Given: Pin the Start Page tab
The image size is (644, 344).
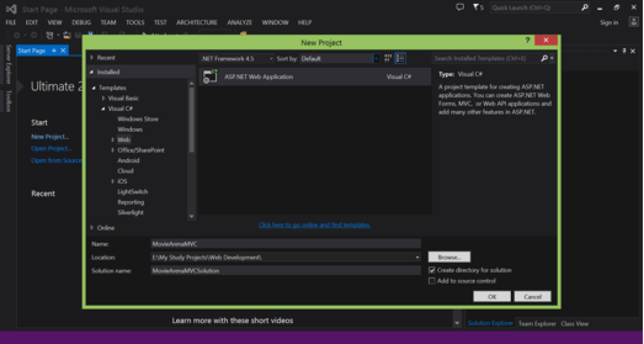Looking at the screenshot, I should 54,51.
